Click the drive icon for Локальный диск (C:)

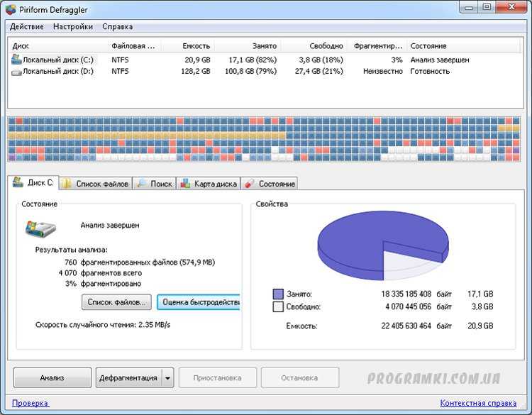coord(16,60)
